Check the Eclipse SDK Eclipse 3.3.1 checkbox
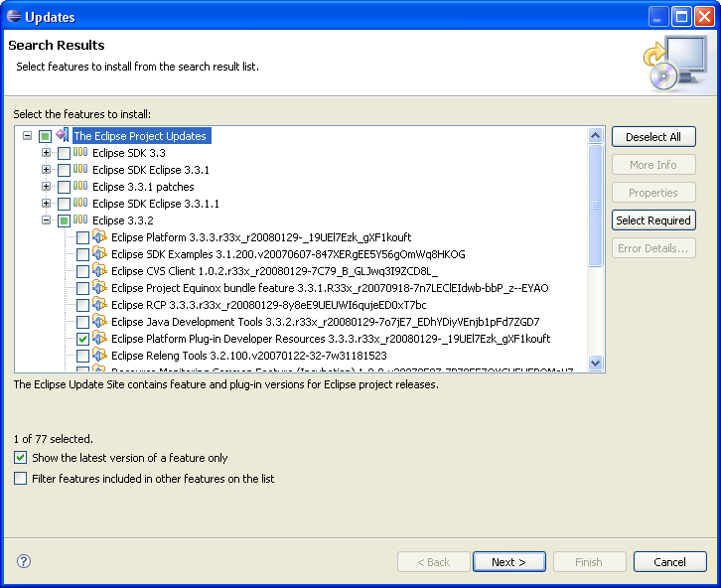 tap(64, 170)
